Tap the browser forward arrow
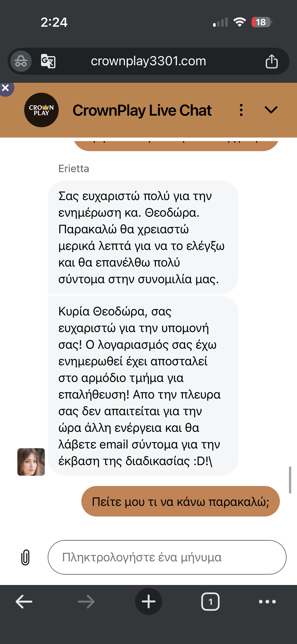This screenshot has height=644, width=297. coord(86,602)
